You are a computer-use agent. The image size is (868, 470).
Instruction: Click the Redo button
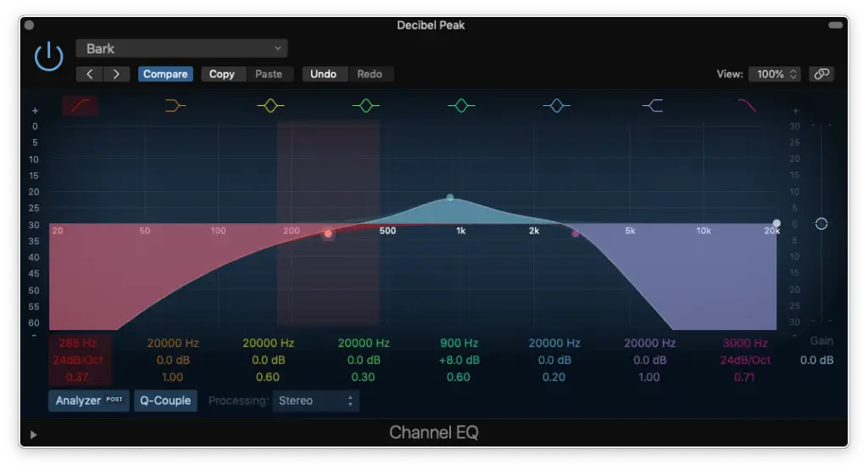370,75
